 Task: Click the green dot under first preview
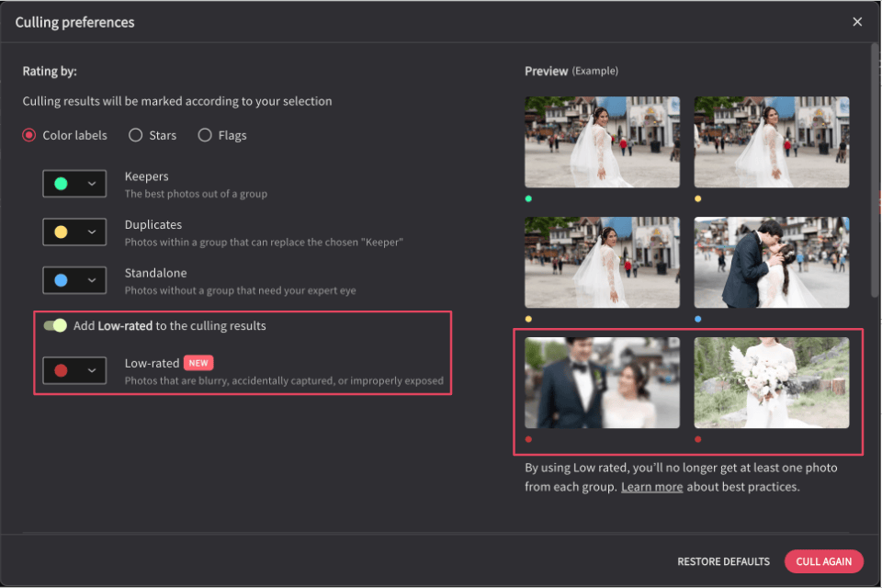(529, 198)
